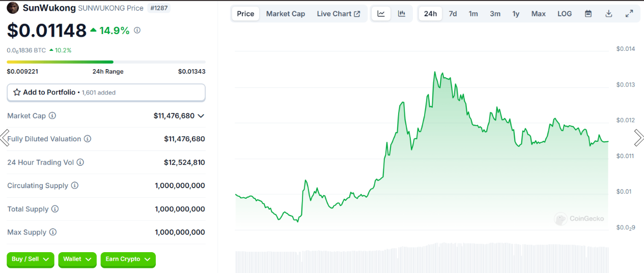644x273 pixels.
Task: Open Fully Diluted Valuation info icon
Action: click(88, 139)
